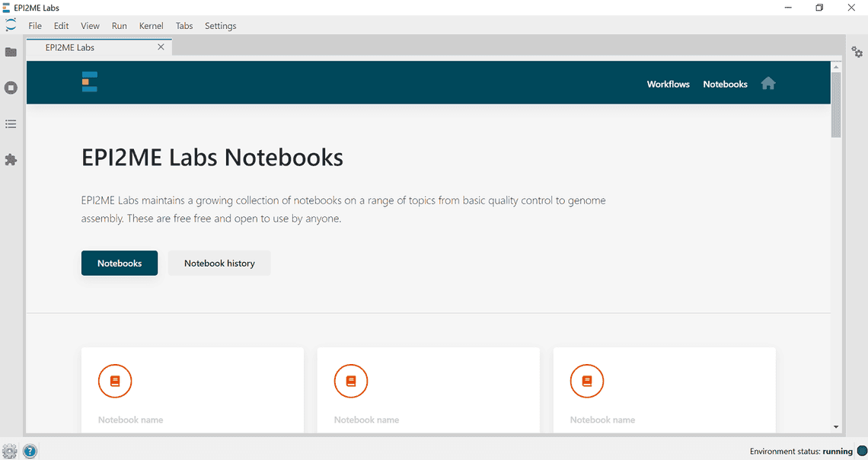The width and height of the screenshot is (868, 460).
Task: Click the Notebooks button
Action: click(120, 264)
